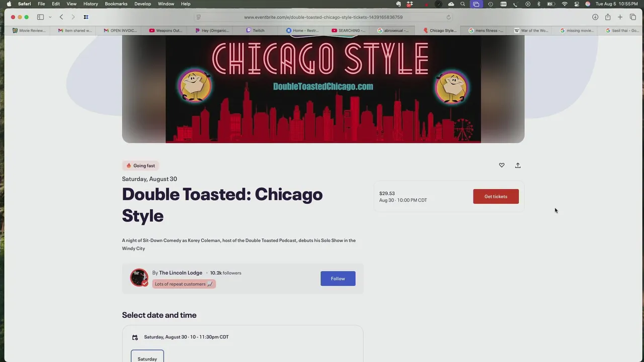Switch to the Twitch tab

coord(255,31)
